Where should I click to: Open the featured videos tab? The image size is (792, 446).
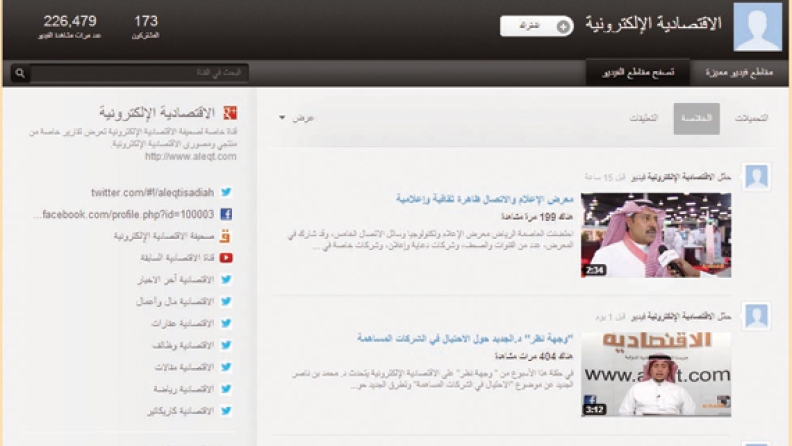coord(739,72)
